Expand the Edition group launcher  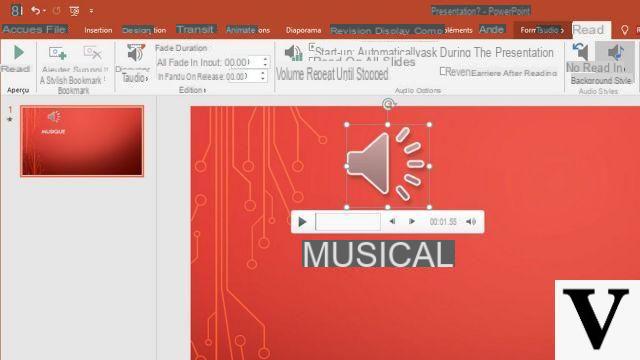click(204, 90)
